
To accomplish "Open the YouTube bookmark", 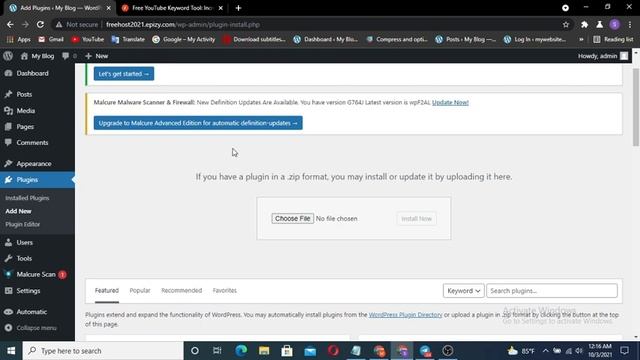I will [x=87, y=39].
